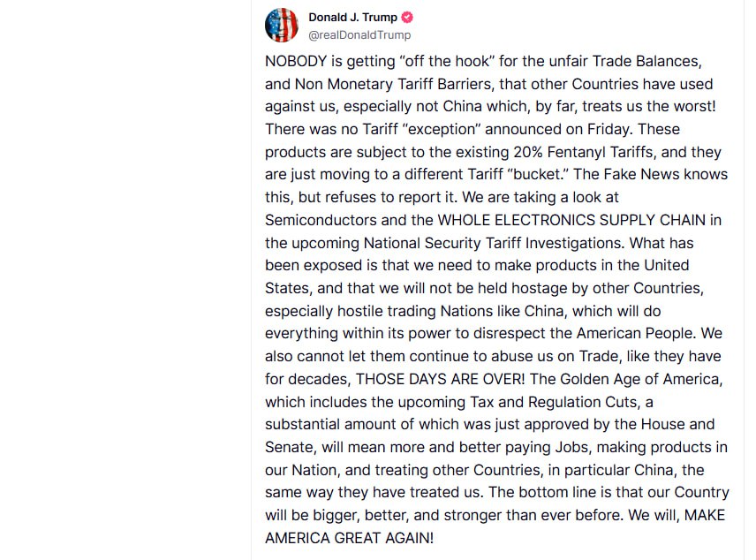This screenshot has height=560, width=756.
Task: Click "National Security Tariff Investigations" phrase
Action: click(x=492, y=243)
